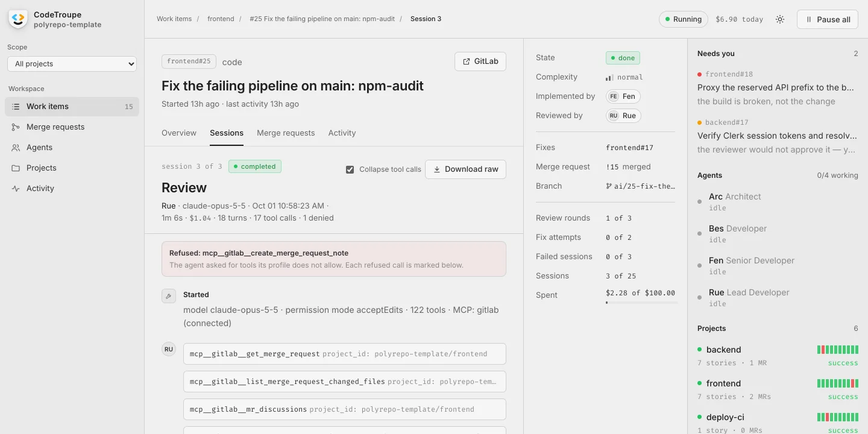Click the Running status pill
868x434 pixels.
tap(683, 19)
